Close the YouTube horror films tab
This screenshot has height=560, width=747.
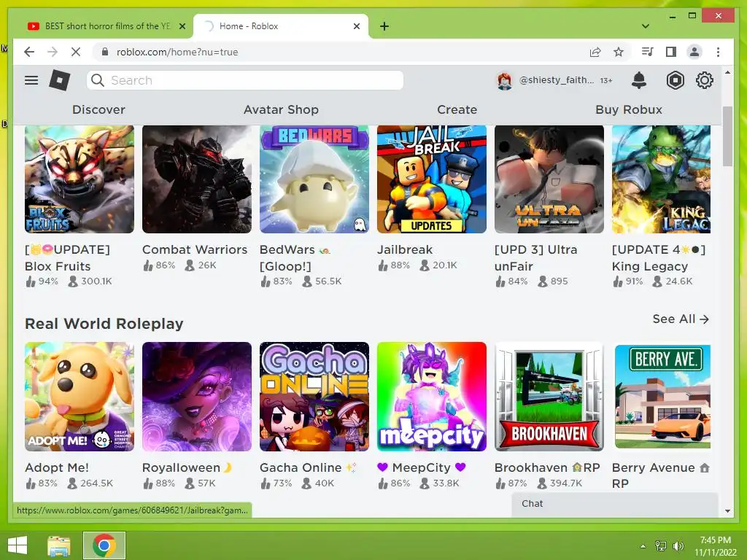coord(182,26)
